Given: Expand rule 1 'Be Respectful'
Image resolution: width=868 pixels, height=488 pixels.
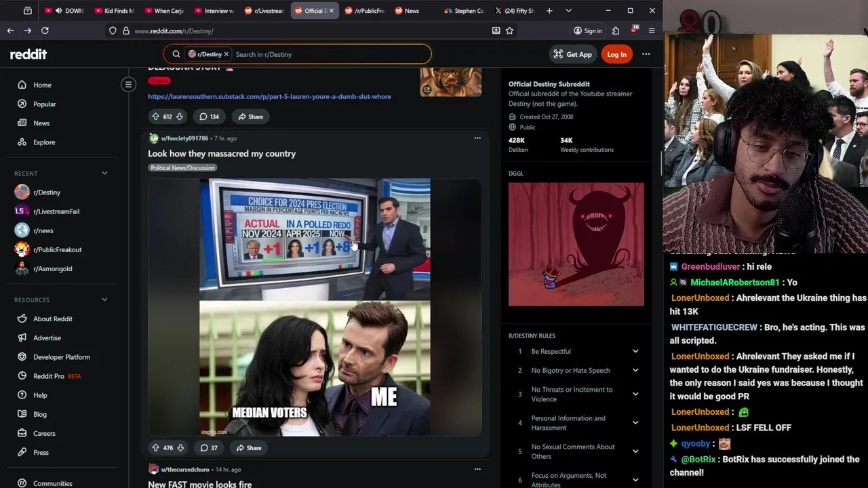Looking at the screenshot, I should 635,351.
